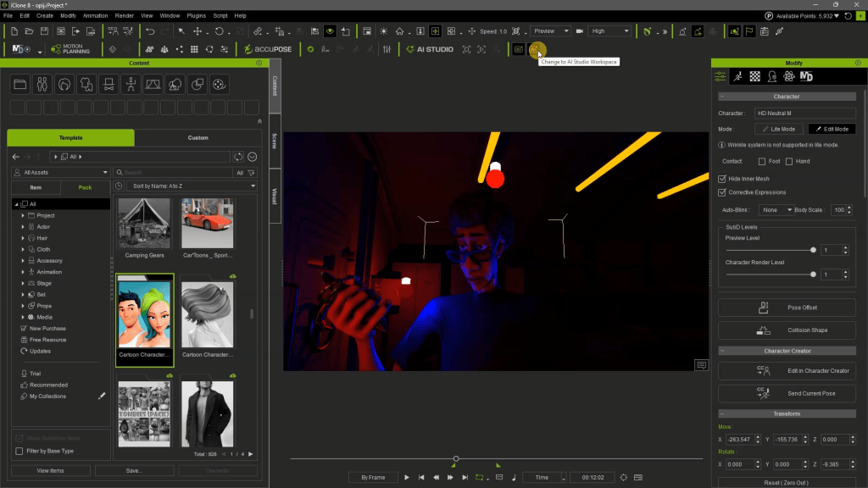
Task: Open the High quality dropdown
Action: pos(610,31)
